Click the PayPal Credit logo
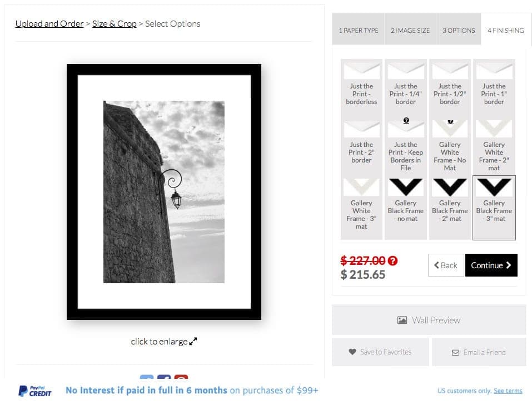This screenshot has height=404, width=532. tap(35, 391)
